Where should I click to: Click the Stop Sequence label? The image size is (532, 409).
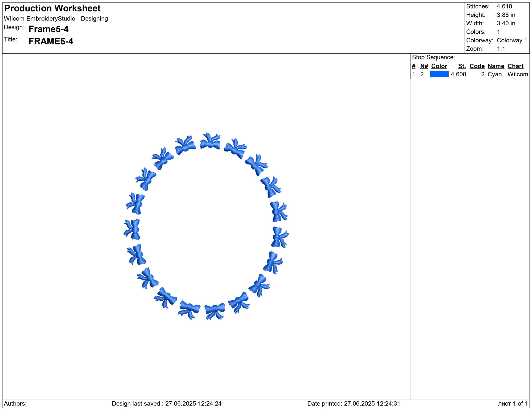[433, 58]
